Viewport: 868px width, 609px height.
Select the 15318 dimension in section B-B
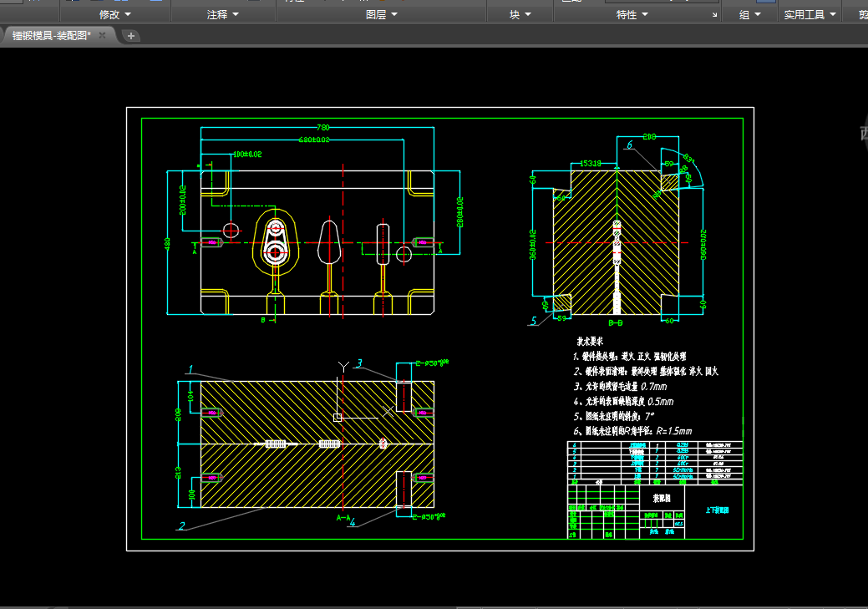point(590,164)
